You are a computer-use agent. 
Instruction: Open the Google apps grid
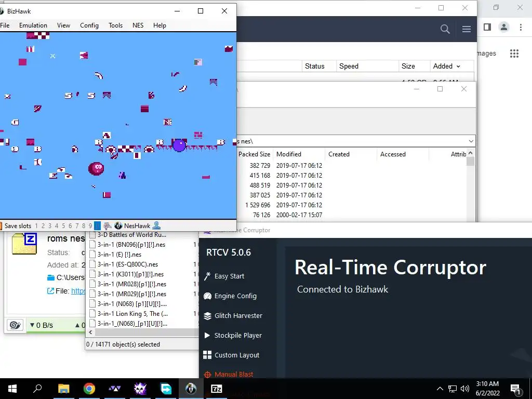tap(514, 54)
